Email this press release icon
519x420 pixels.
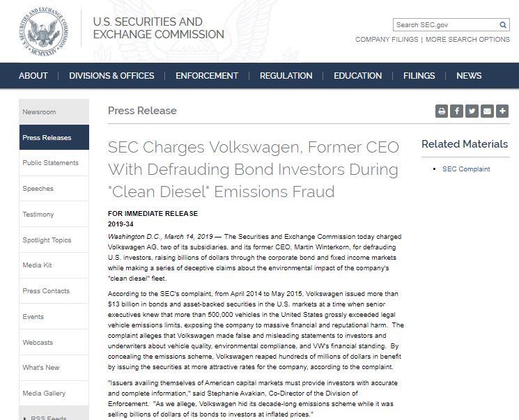pyautogui.click(x=487, y=111)
